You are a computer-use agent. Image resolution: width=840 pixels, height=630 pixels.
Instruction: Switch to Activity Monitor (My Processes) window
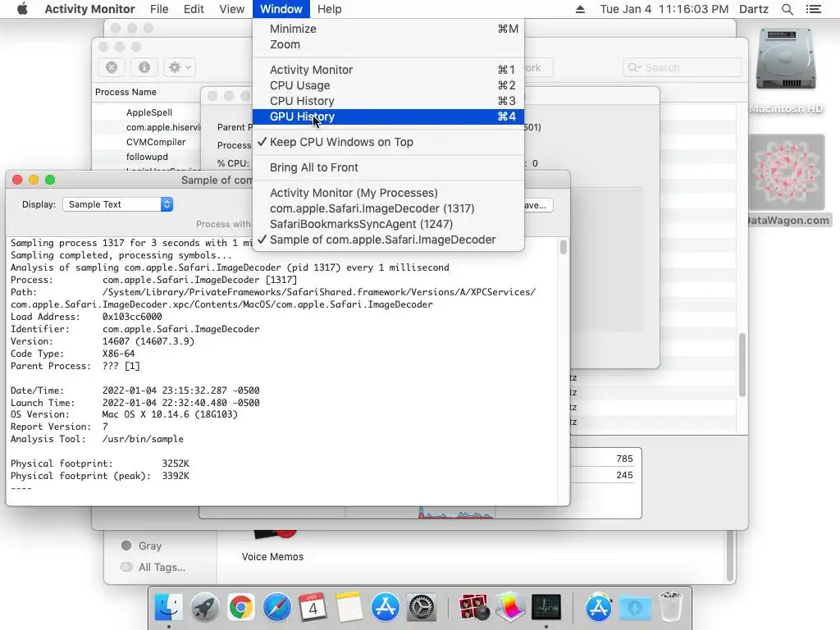click(x=388, y=193)
